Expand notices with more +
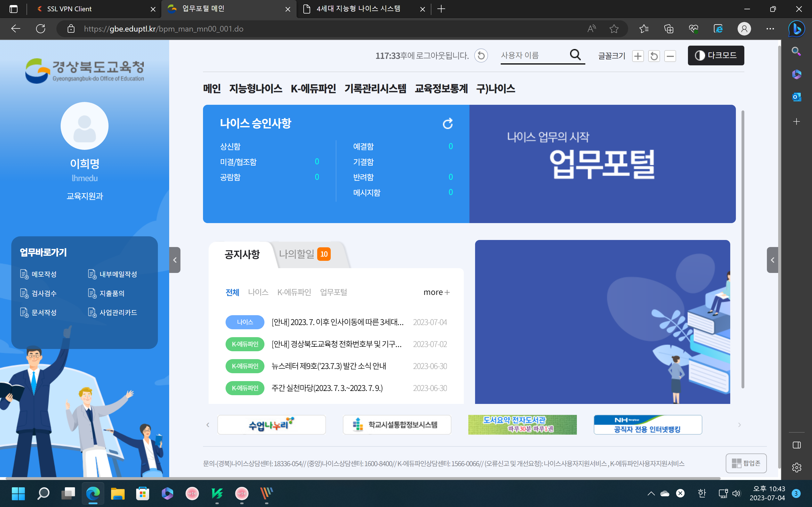Image resolution: width=812 pixels, height=507 pixels. (x=436, y=292)
